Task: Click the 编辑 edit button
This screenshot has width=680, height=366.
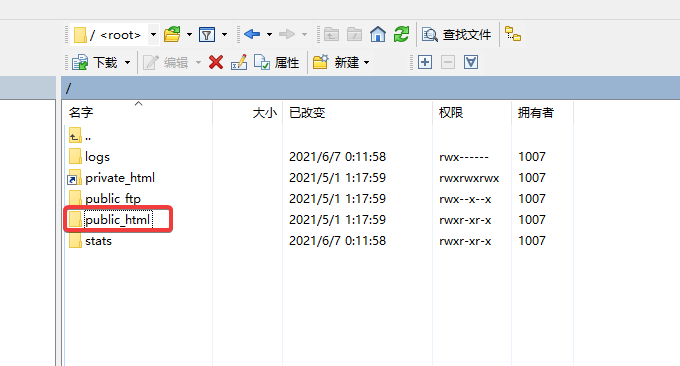Action: (165, 62)
